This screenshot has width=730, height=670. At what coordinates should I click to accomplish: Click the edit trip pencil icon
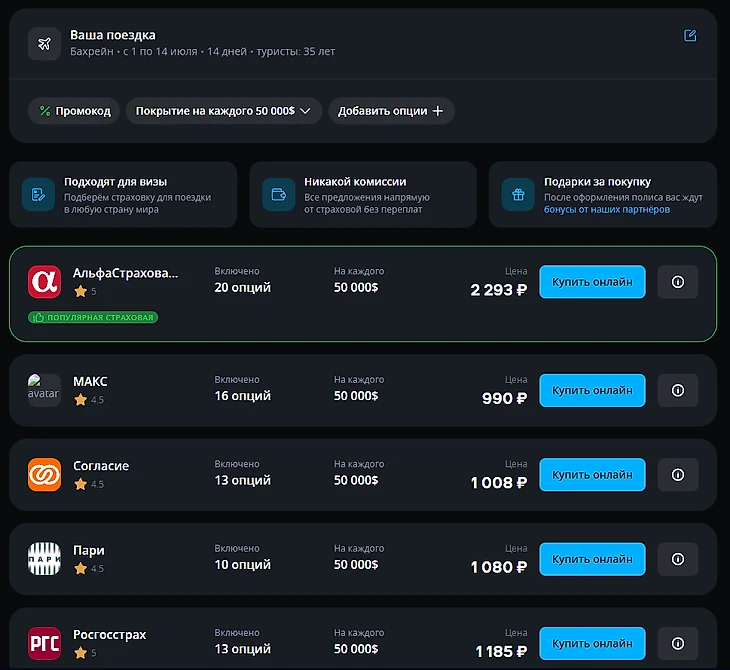690,36
